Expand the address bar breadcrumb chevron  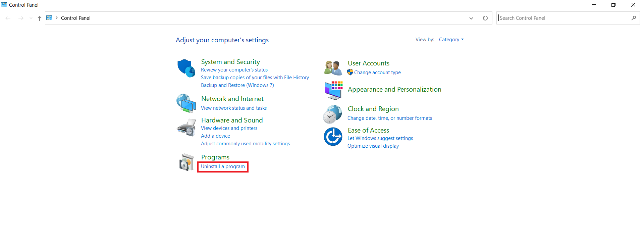click(x=57, y=18)
